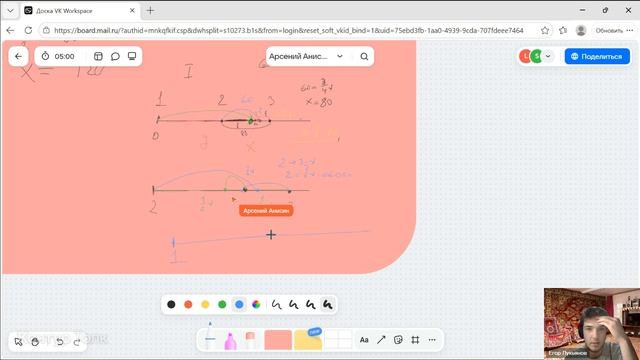Screen dimensions: 640x360
Task: Open the stickers emoji tool
Action: (398, 340)
